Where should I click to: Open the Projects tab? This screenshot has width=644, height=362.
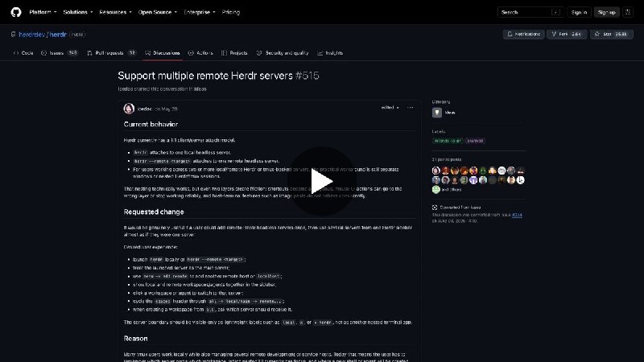[x=234, y=53]
